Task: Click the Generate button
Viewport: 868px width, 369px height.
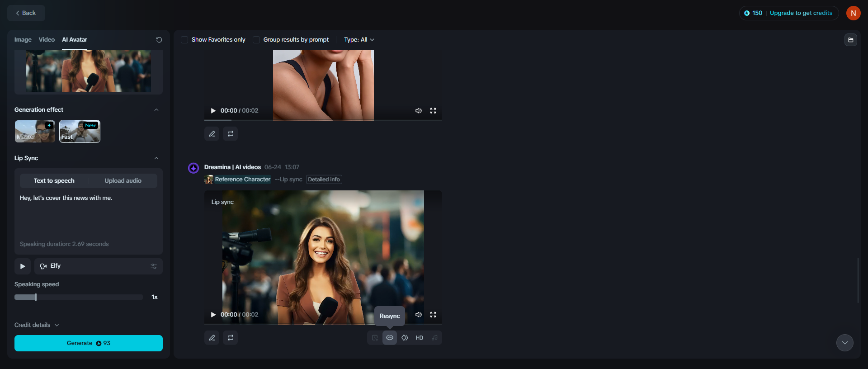Action: pyautogui.click(x=89, y=343)
